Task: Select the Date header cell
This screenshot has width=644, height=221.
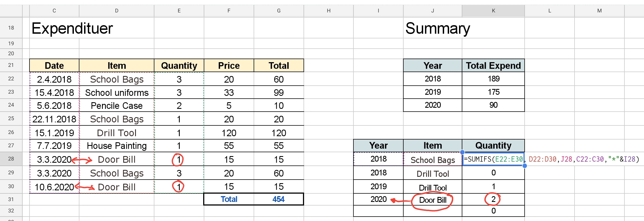Action: pyautogui.click(x=54, y=65)
